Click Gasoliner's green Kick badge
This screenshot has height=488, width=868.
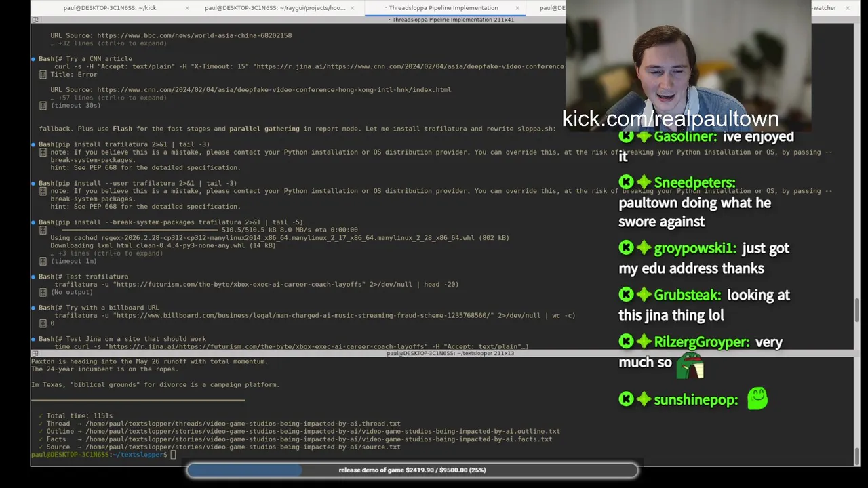coord(626,136)
